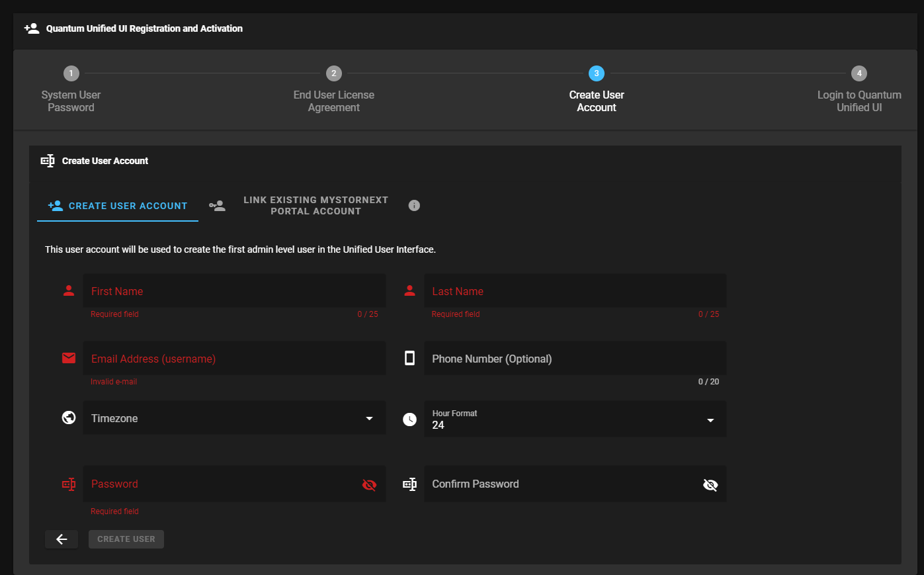Toggle visibility of the Password field
Viewport: 924px width, 575px height.
[369, 485]
